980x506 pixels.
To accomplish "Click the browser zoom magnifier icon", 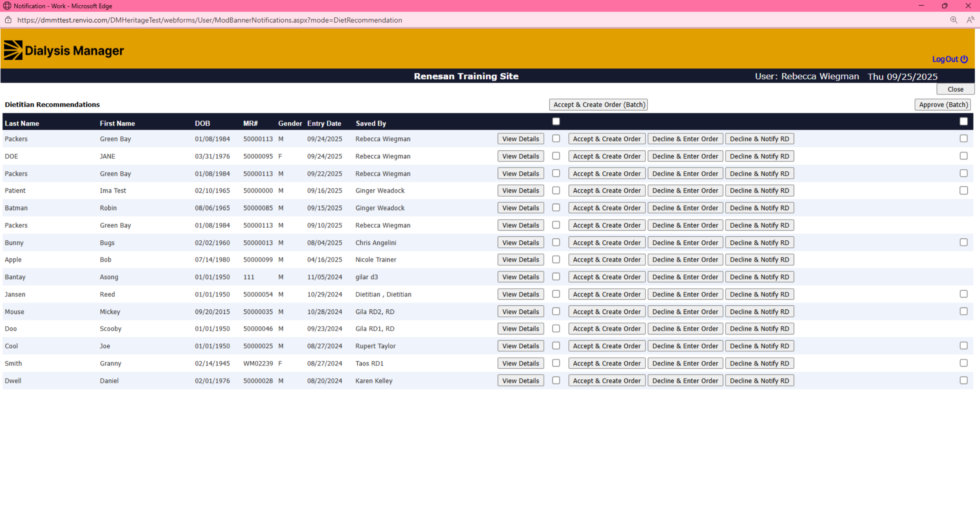I will (953, 20).
